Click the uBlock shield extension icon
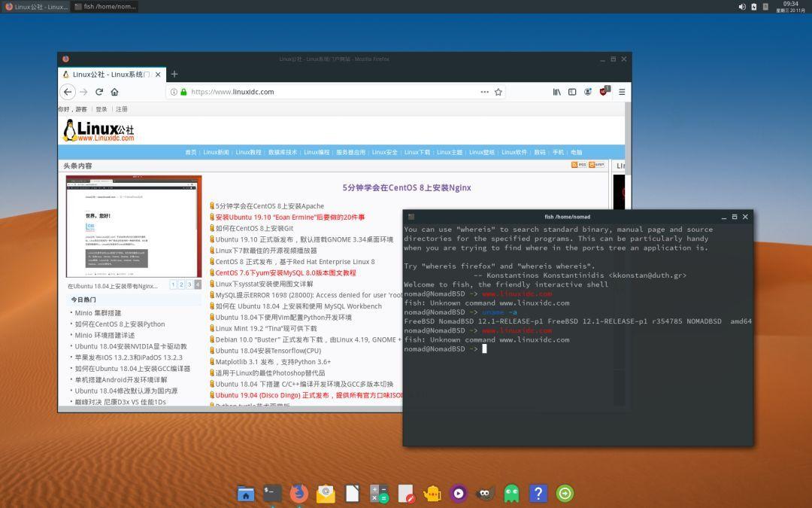The image size is (812, 508). tap(604, 91)
